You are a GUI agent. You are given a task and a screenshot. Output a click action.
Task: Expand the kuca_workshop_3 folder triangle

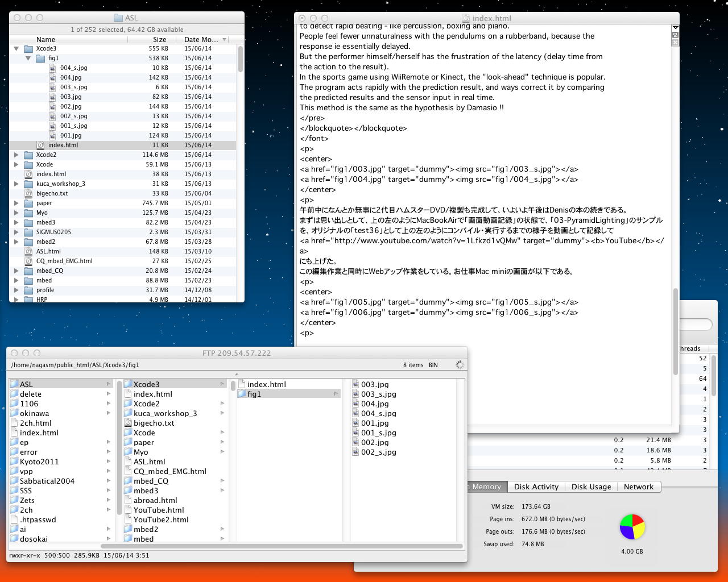16,184
